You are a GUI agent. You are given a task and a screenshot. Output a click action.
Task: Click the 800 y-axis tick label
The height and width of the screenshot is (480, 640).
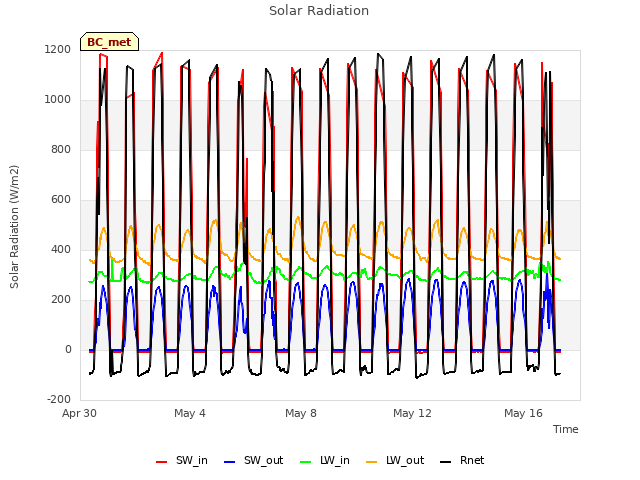point(61,149)
